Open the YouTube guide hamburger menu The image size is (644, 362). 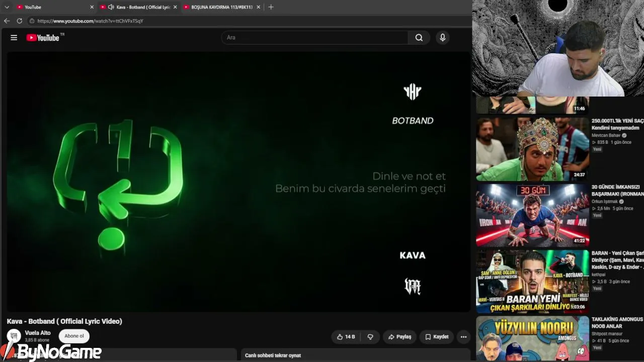(14, 38)
